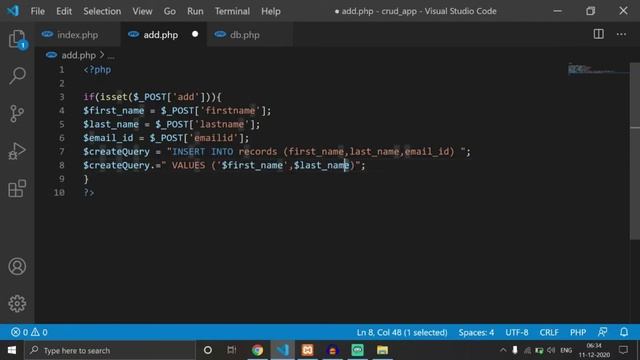
Task: Click $email_id variable on line 6
Action: point(108,138)
